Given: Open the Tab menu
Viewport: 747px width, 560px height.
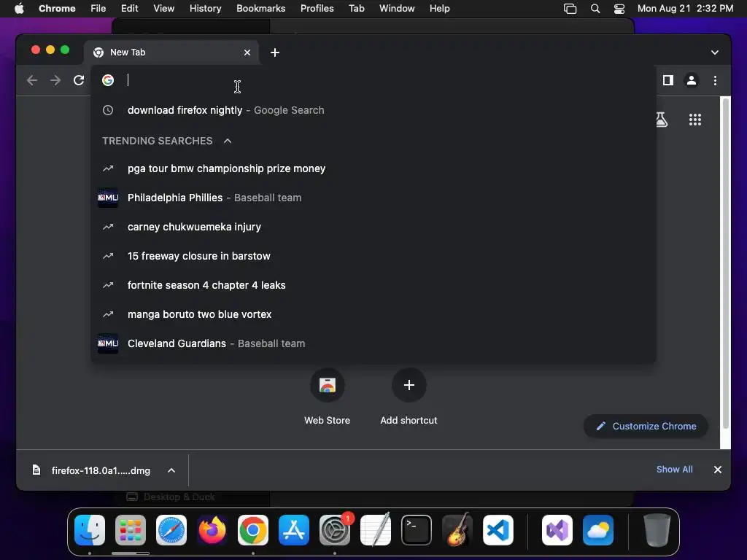Looking at the screenshot, I should pyautogui.click(x=356, y=8).
